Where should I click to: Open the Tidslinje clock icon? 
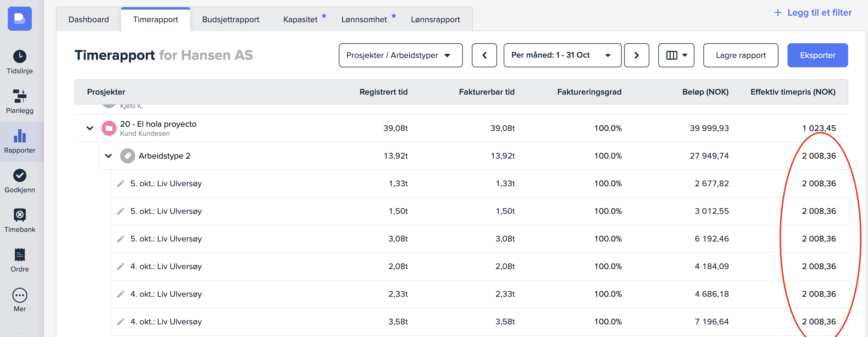pos(20,56)
